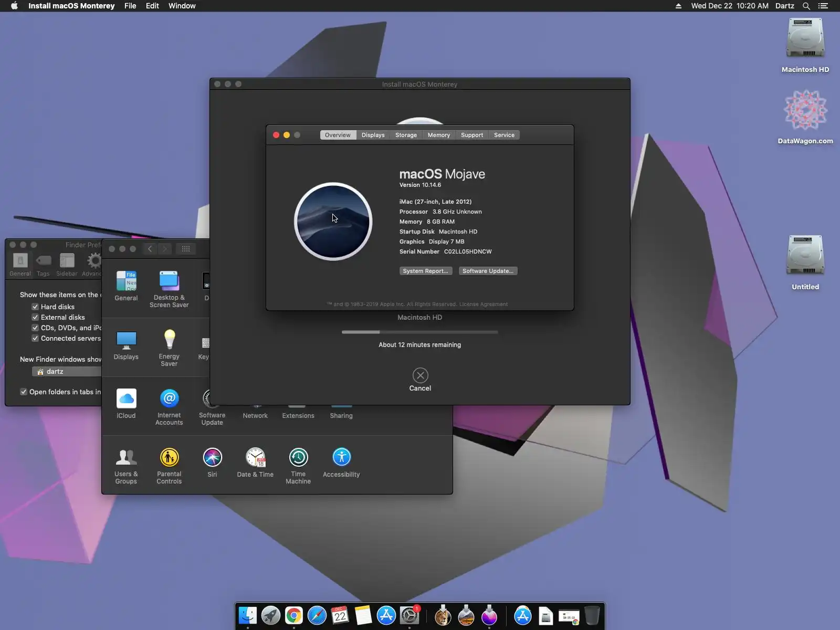Open the File menu
Screen dimensions: 840x630
click(x=130, y=6)
